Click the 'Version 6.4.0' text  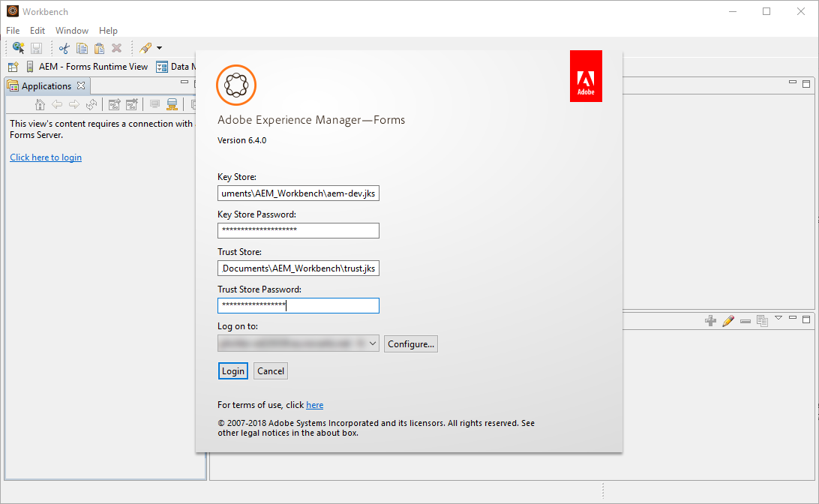click(241, 140)
